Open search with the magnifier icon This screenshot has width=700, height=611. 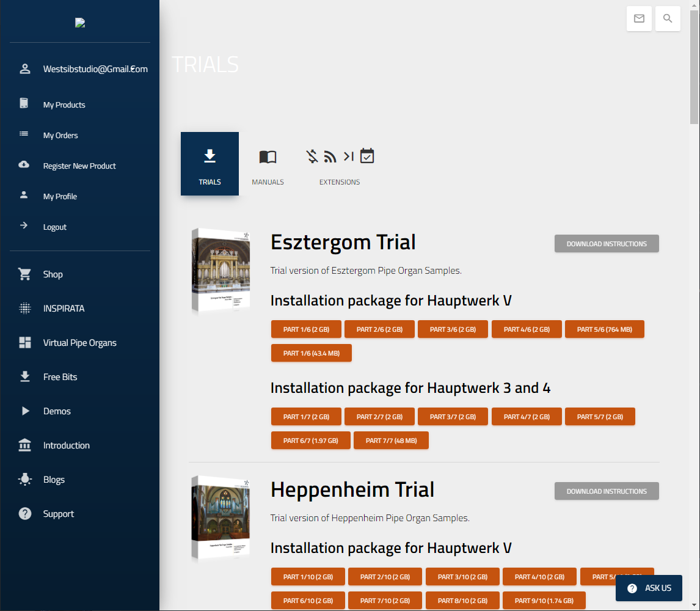point(668,18)
